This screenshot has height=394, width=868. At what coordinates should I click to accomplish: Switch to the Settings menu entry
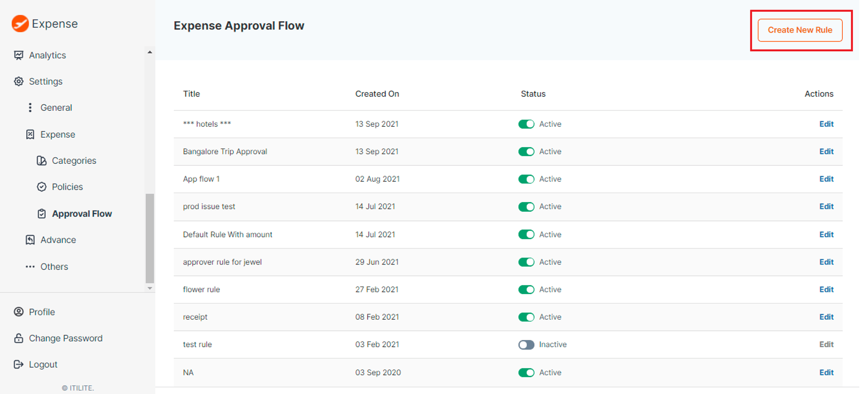coord(45,81)
